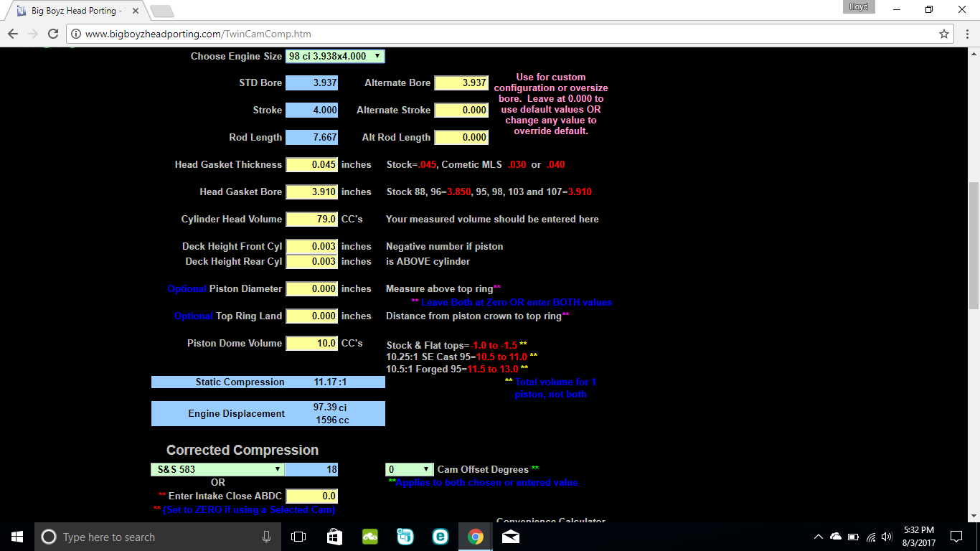Launch the Windows Store from the taskbar
The width and height of the screenshot is (980, 551).
(334, 537)
